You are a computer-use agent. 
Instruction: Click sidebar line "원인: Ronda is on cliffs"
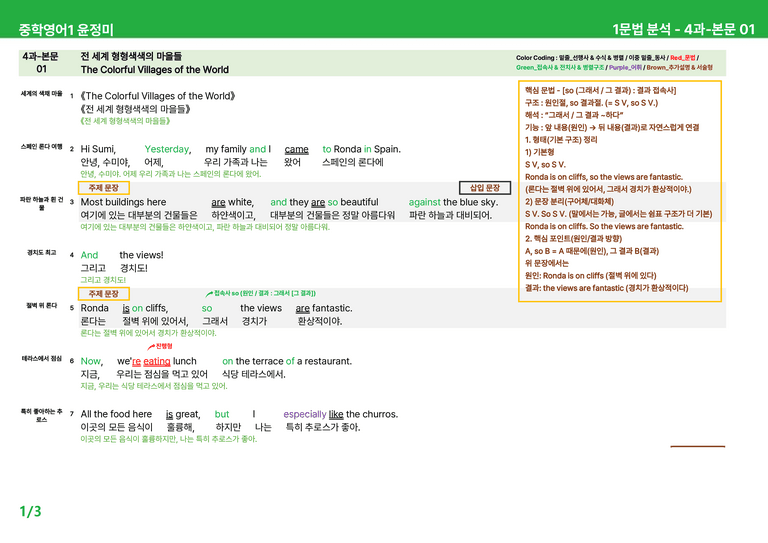pos(591,276)
